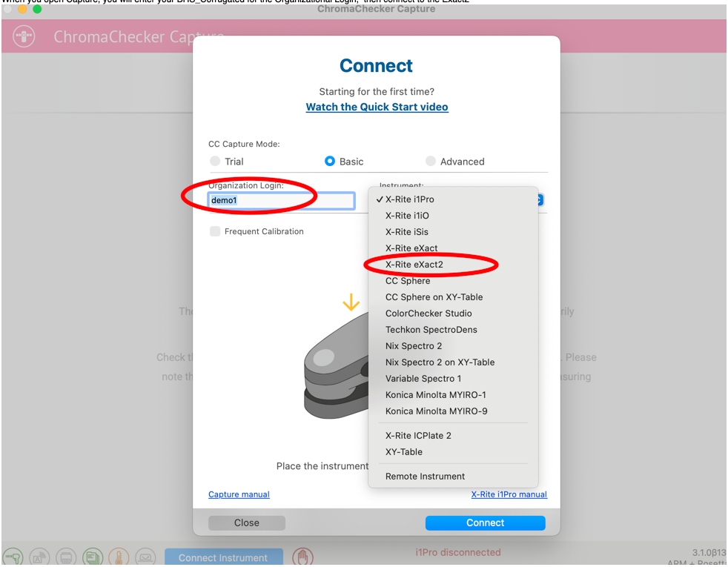Click the ChromaChecker logo icon in header

click(24, 36)
